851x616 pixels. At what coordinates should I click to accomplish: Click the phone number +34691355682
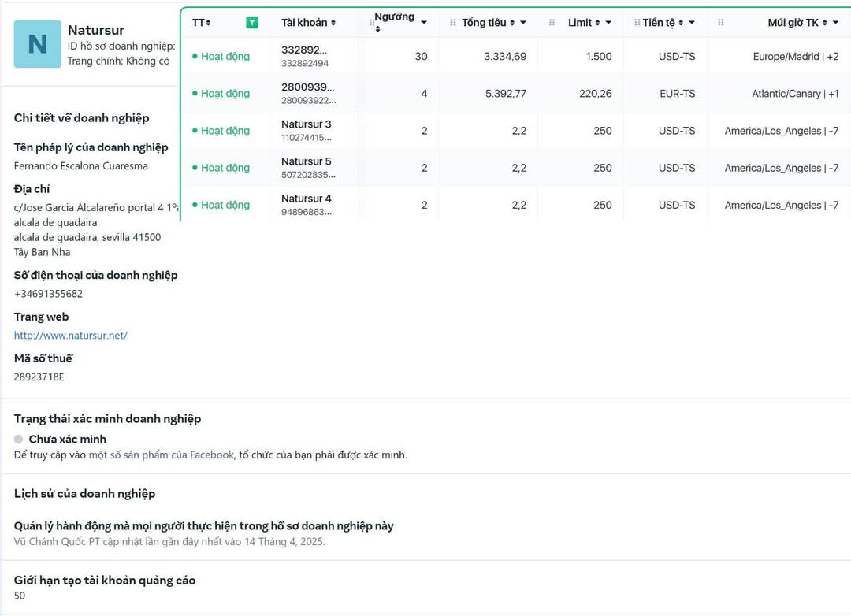coord(48,294)
